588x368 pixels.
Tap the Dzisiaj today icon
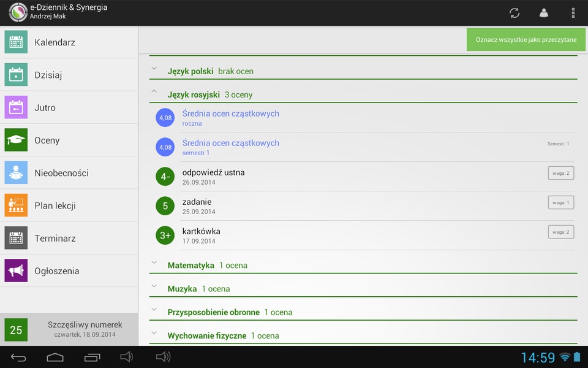click(x=16, y=74)
